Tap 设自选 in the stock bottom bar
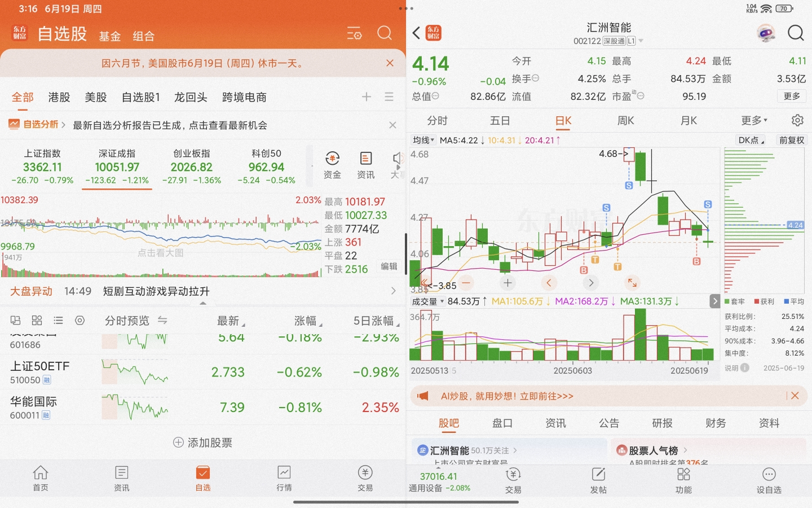 [x=769, y=480]
